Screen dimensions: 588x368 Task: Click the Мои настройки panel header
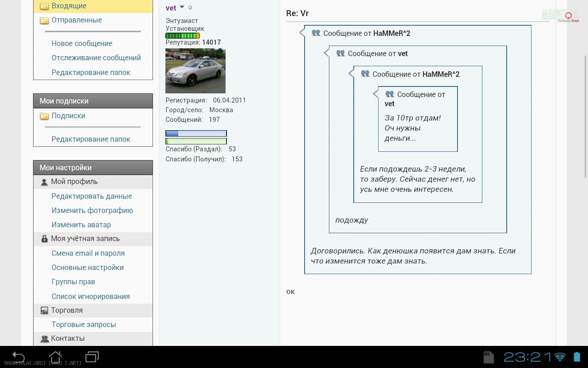[x=93, y=167]
